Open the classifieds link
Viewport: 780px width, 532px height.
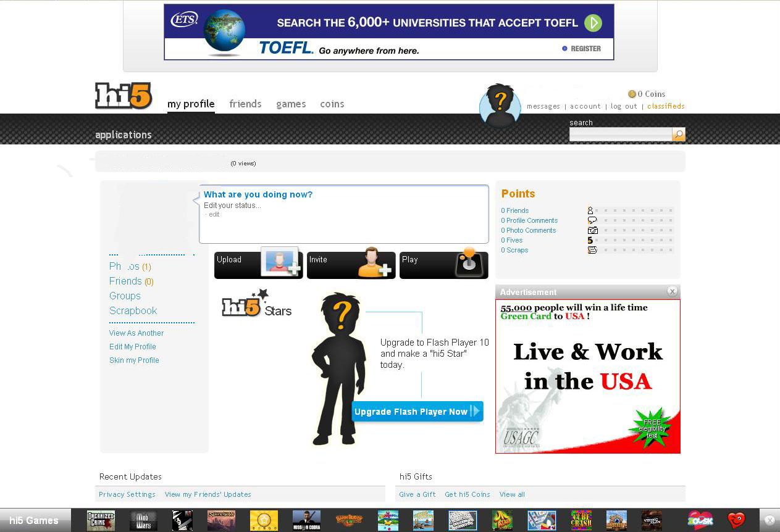pyautogui.click(x=666, y=106)
